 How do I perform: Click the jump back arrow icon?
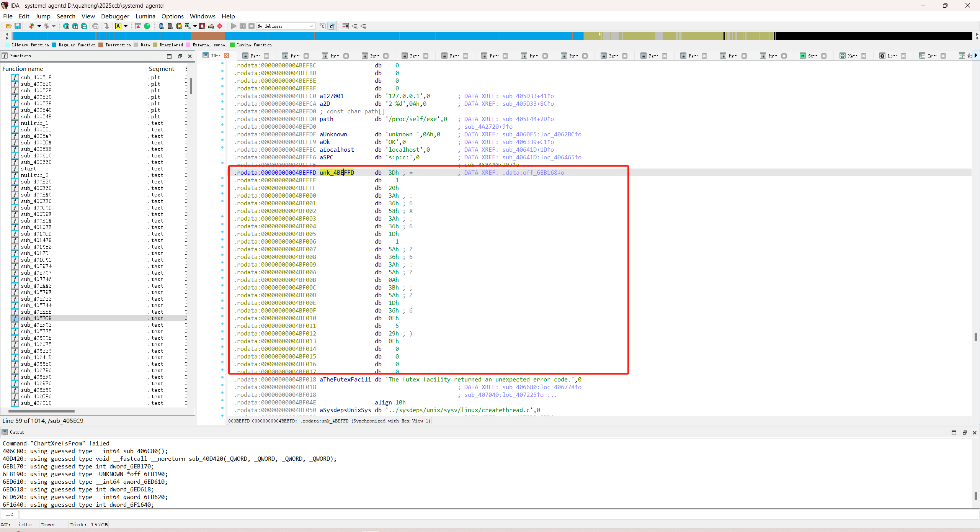(31, 26)
